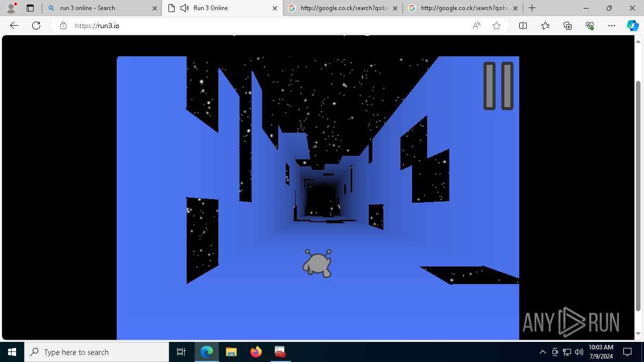This screenshot has height=362, width=644.
Task: Open the Collections panel
Action: (568, 26)
